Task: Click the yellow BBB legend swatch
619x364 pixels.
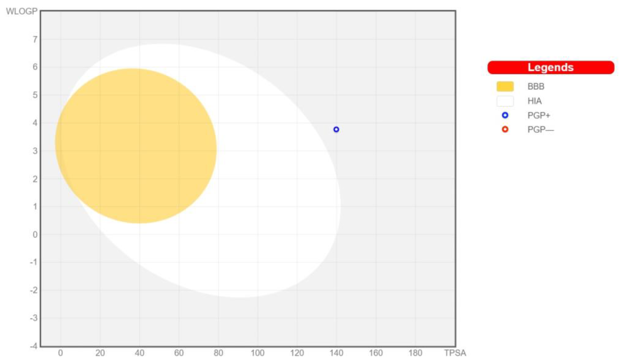Action: coord(505,87)
